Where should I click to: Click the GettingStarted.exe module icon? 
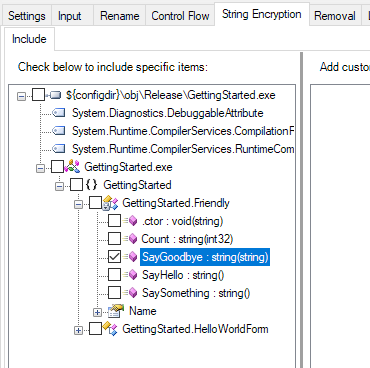point(72,167)
